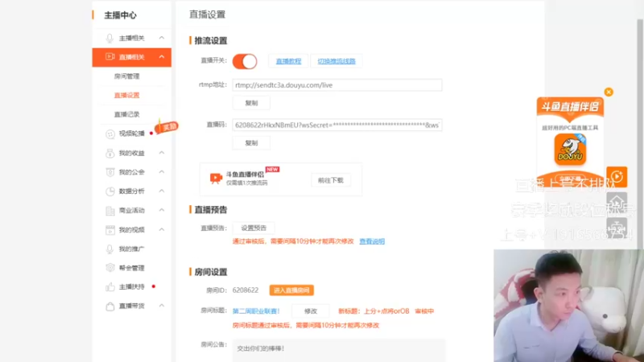Open 我的收益 menu section
The height and width of the screenshot is (362, 644).
[x=132, y=153]
